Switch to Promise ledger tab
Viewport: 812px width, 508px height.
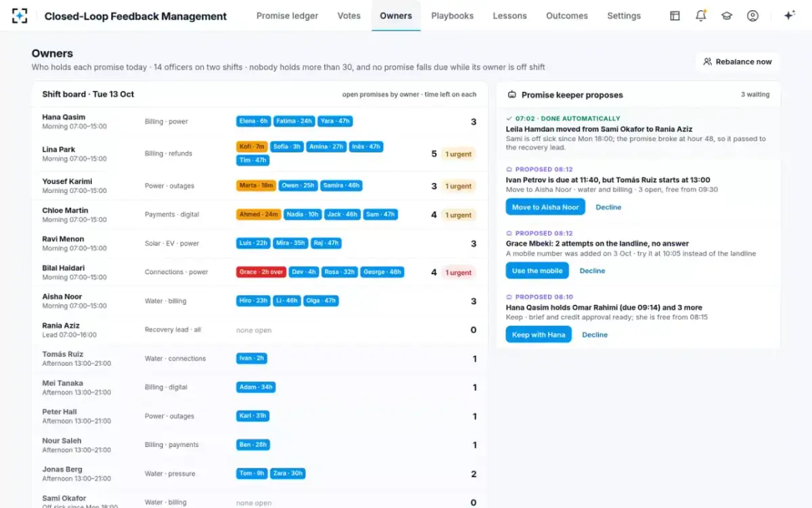coord(287,16)
